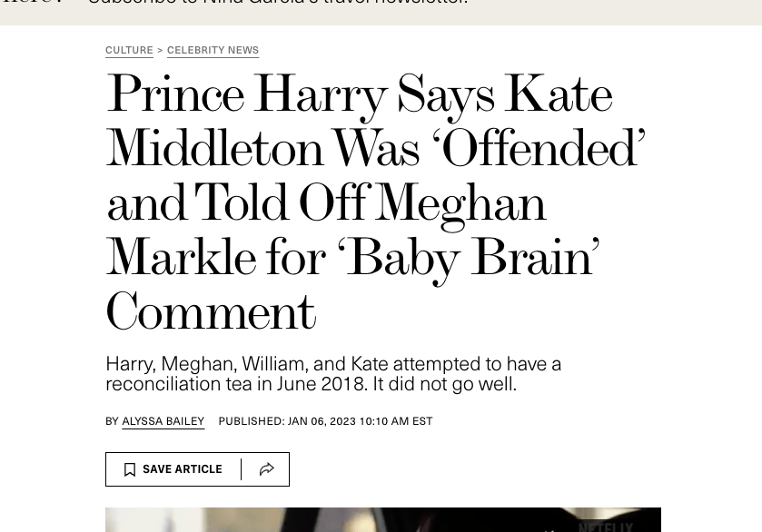Click the subheading about the reconciliation tea

pos(333,373)
